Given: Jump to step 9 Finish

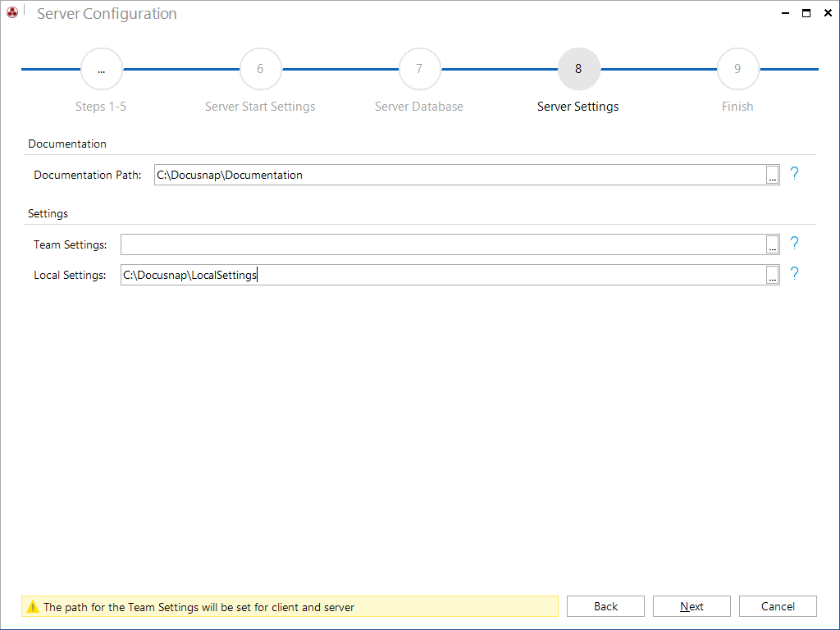Looking at the screenshot, I should pos(737,69).
